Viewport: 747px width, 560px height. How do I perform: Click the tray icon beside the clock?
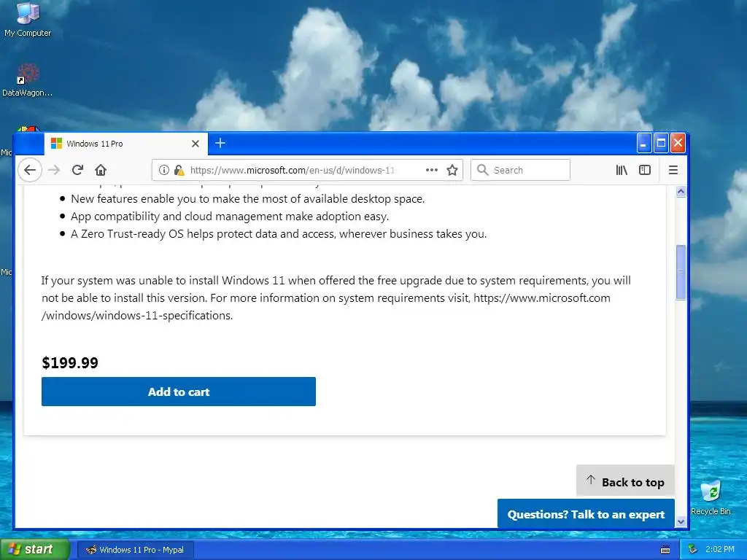pos(693,549)
